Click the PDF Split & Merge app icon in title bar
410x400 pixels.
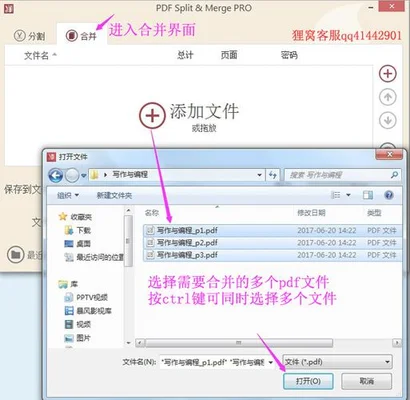click(8, 8)
